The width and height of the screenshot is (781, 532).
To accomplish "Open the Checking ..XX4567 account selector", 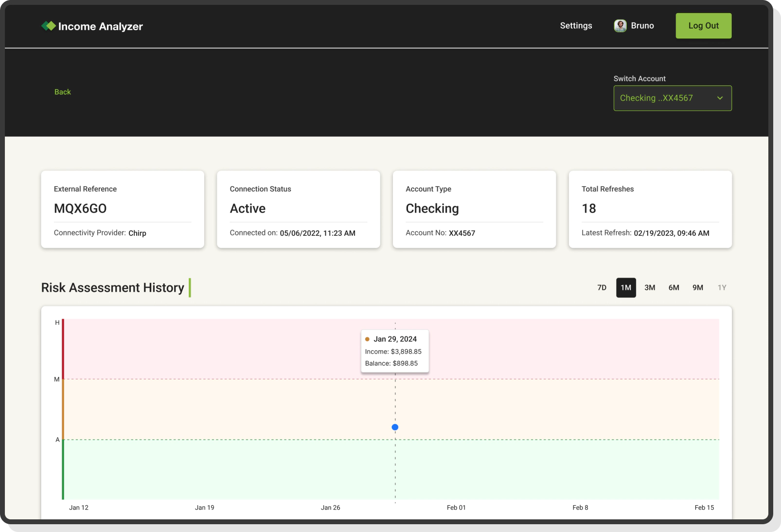I will [673, 98].
